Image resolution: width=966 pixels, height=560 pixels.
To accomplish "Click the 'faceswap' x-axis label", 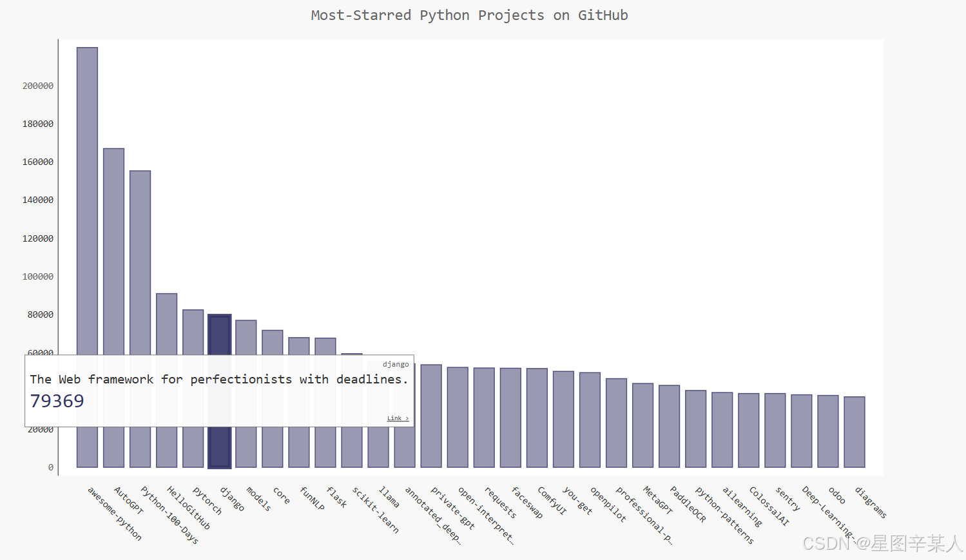I will (526, 502).
